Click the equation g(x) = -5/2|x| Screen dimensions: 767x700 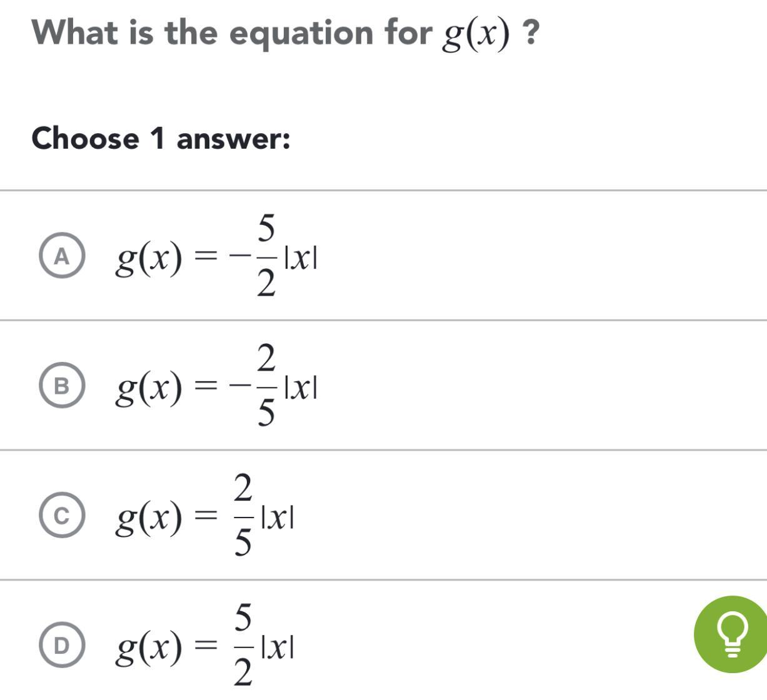[216, 257]
